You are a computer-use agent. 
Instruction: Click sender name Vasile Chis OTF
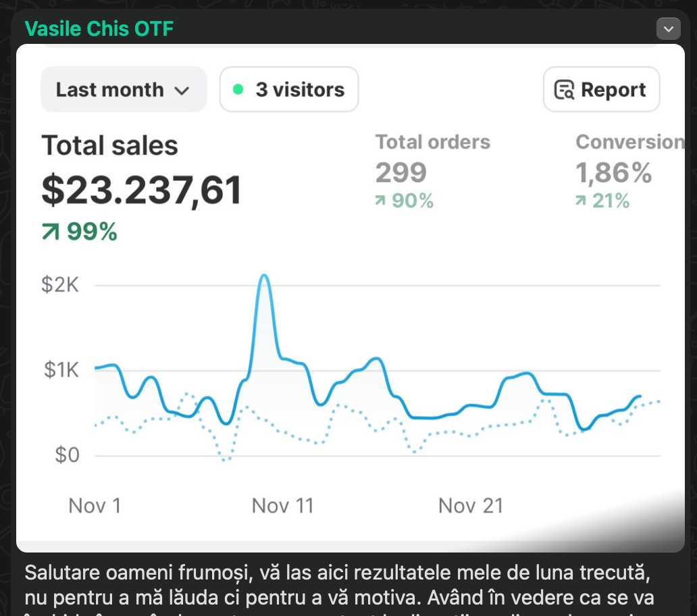(99, 29)
